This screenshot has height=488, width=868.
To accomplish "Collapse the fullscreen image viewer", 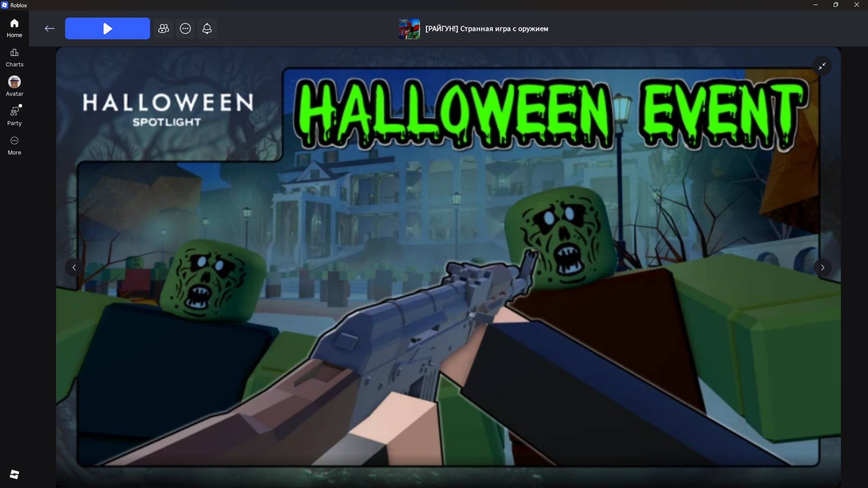I will click(x=822, y=66).
